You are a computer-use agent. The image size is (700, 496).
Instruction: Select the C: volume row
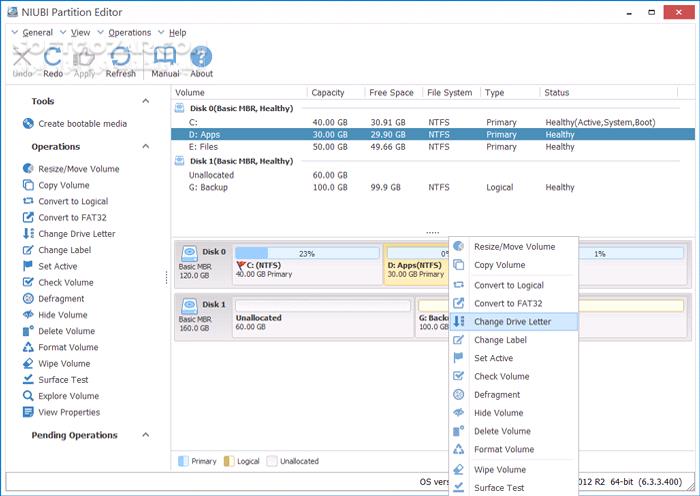click(433, 122)
